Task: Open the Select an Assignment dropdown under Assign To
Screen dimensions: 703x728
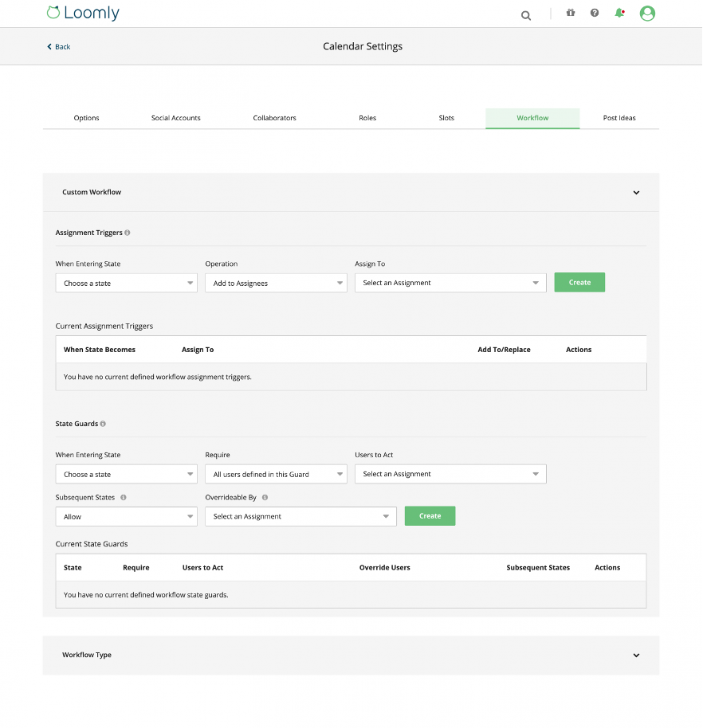Action: coord(450,282)
